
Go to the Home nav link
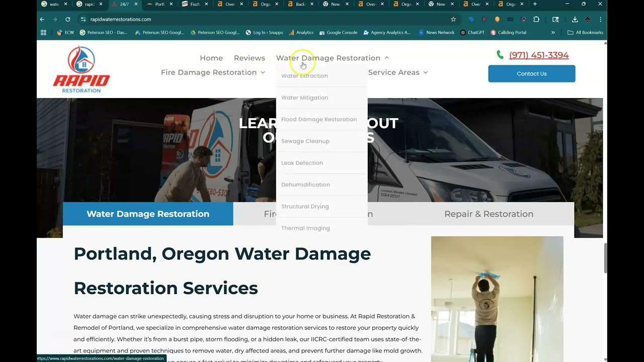click(x=211, y=58)
